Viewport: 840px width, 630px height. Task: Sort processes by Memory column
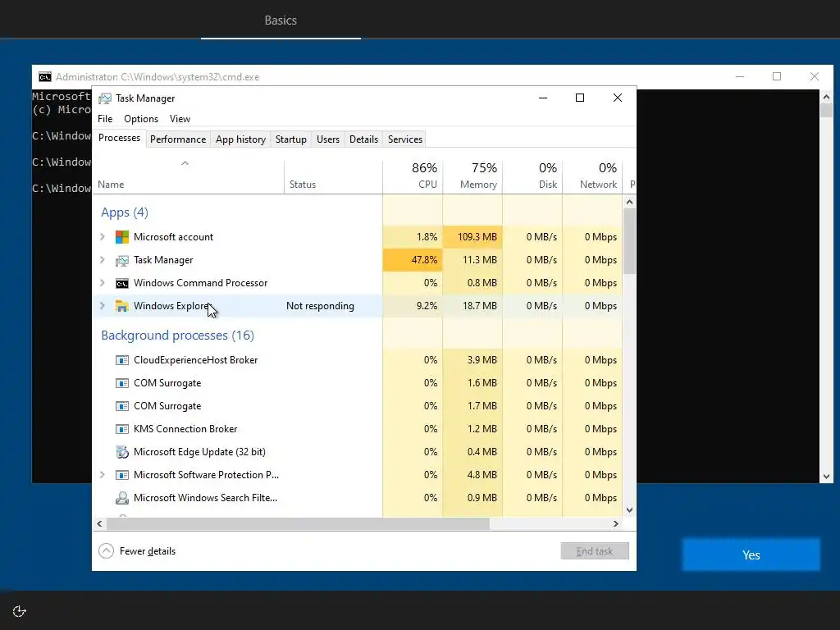[x=472, y=177]
